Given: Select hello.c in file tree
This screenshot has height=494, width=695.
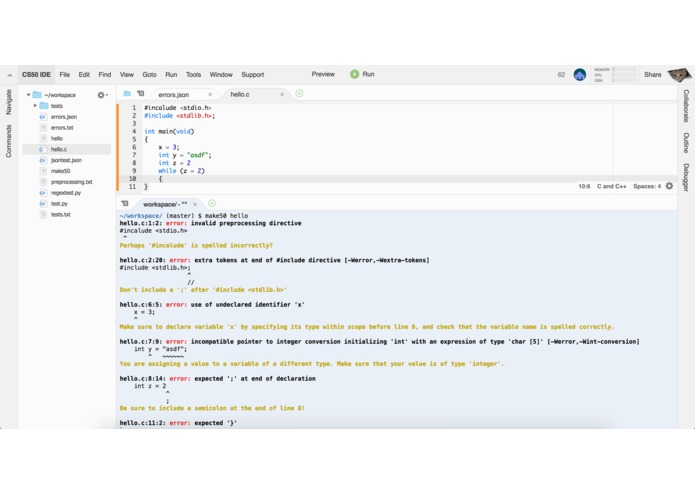Looking at the screenshot, I should click(x=59, y=149).
